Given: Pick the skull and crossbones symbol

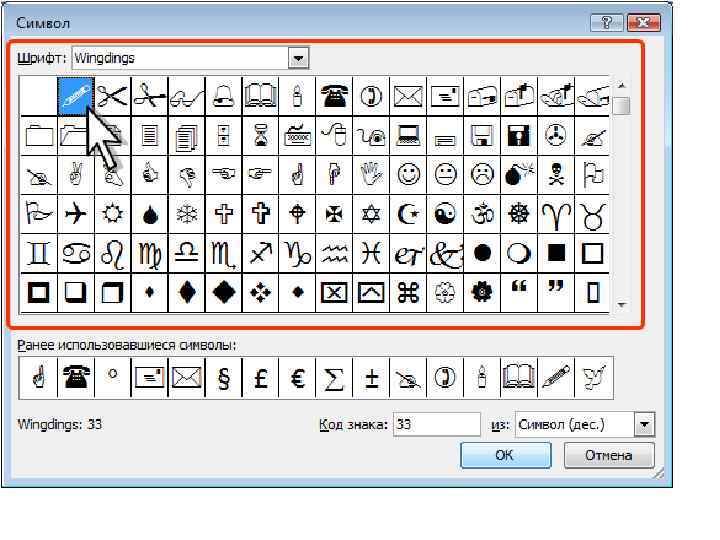Looking at the screenshot, I should pyautogui.click(x=556, y=175).
